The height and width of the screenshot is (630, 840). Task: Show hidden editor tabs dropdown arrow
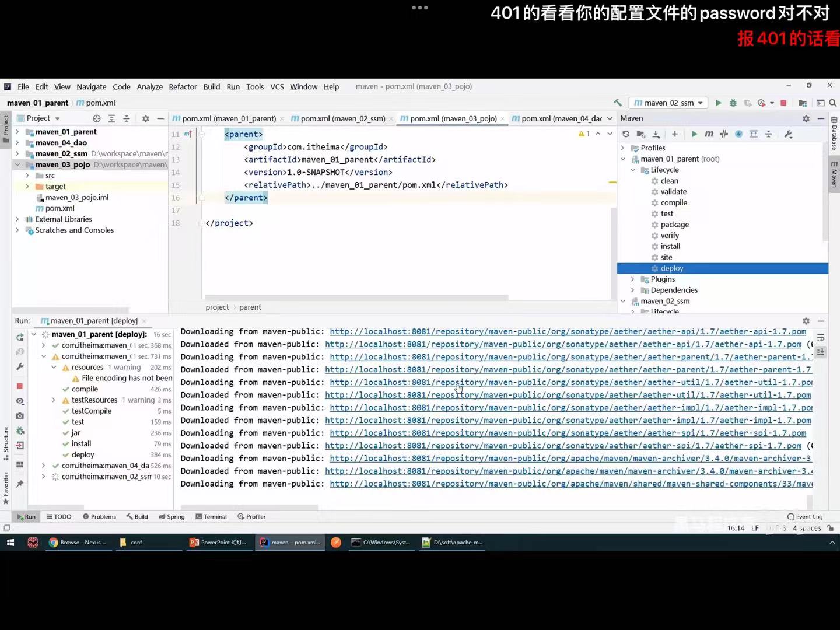coord(610,118)
